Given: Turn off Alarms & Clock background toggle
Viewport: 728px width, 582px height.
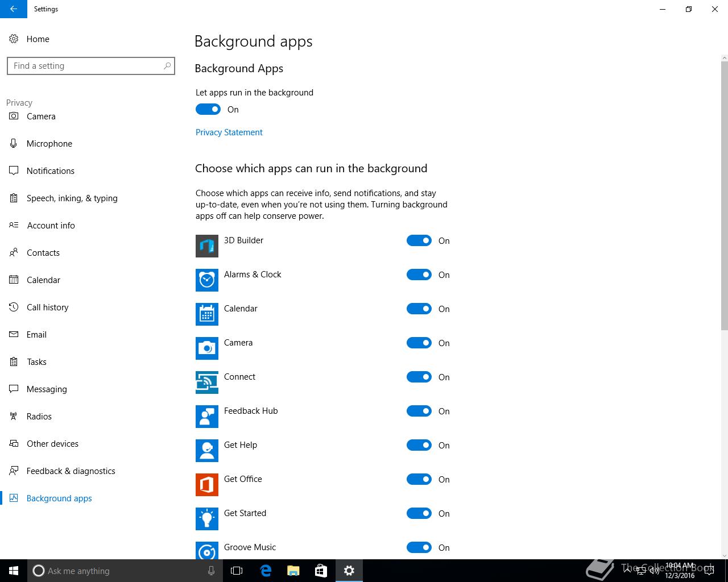Looking at the screenshot, I should (x=419, y=275).
